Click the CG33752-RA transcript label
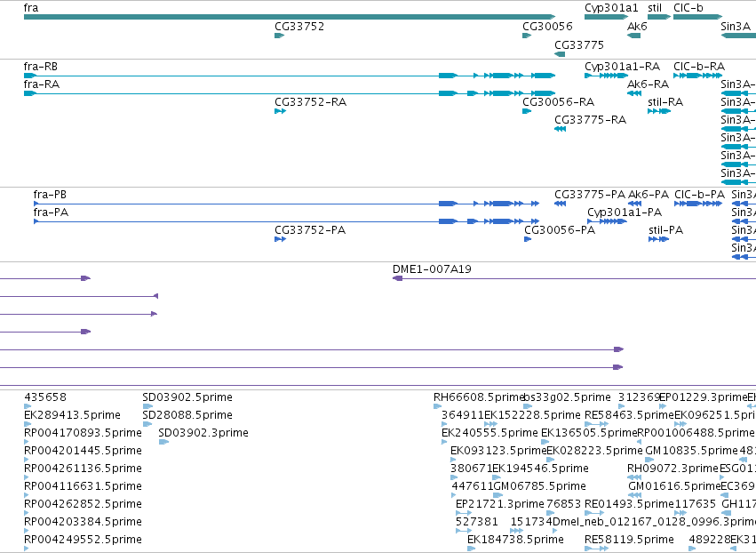 (x=311, y=102)
